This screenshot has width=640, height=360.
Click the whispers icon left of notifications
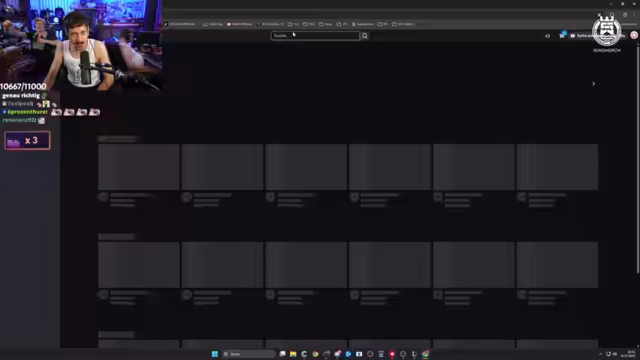coord(547,36)
